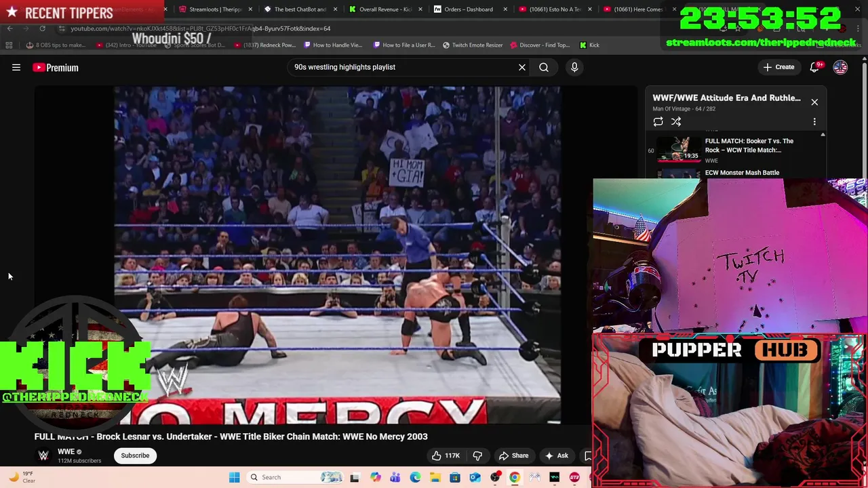Toggle playlist loop
This screenshot has width=868, height=488.
[x=658, y=121]
